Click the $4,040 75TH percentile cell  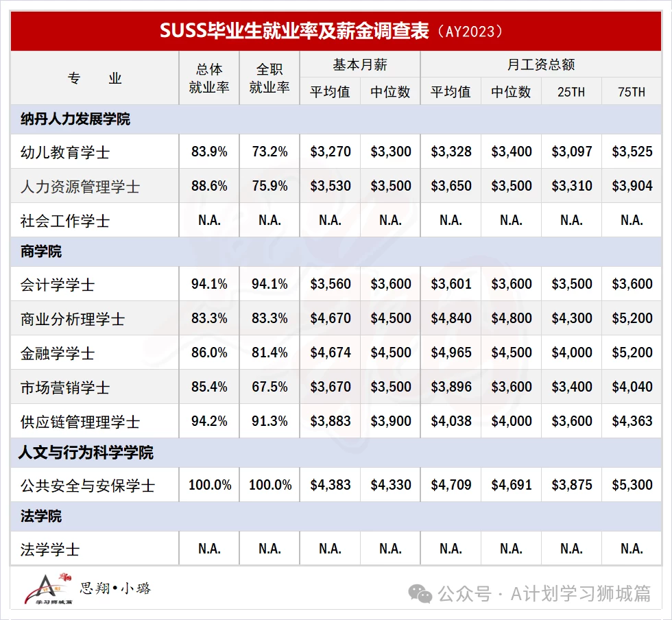click(632, 387)
